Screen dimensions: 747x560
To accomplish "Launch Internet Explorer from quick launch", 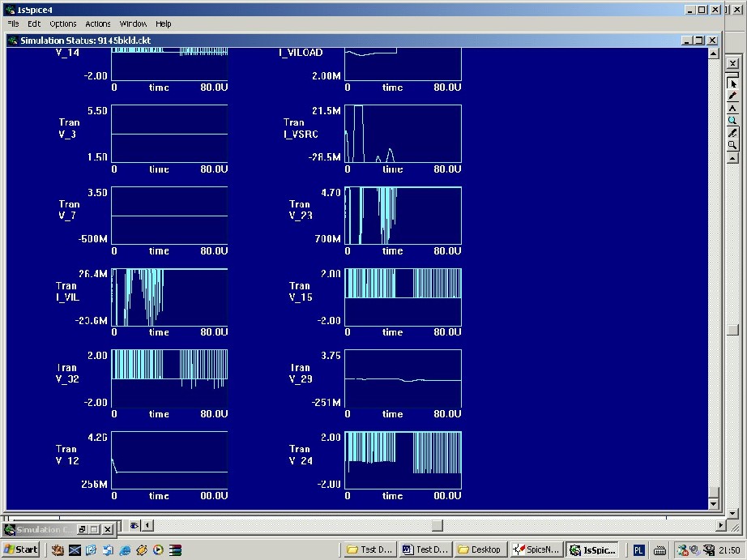I will coord(125,549).
